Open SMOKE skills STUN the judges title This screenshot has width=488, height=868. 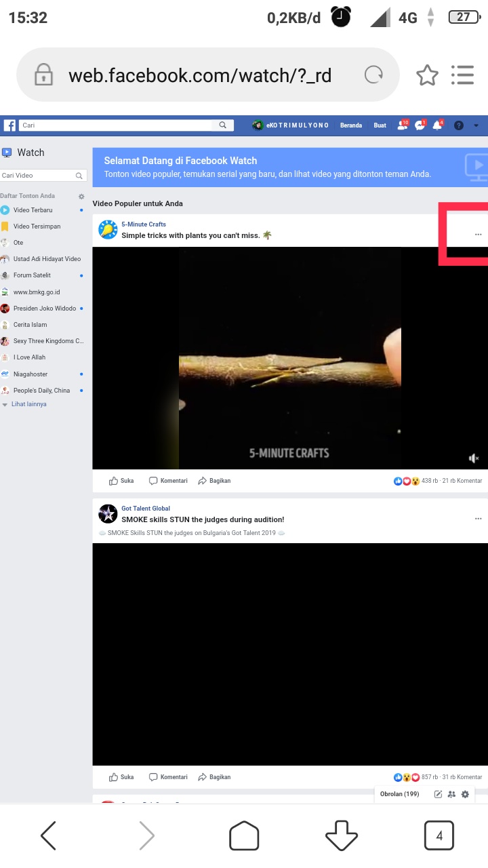click(203, 520)
